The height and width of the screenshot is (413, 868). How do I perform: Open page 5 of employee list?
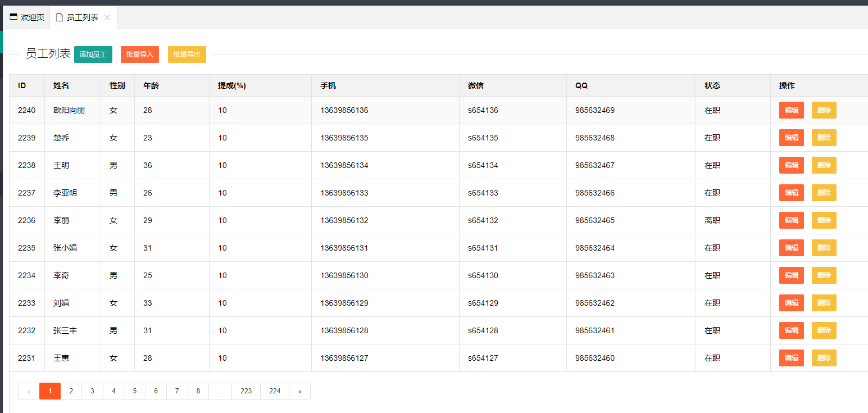(x=134, y=391)
